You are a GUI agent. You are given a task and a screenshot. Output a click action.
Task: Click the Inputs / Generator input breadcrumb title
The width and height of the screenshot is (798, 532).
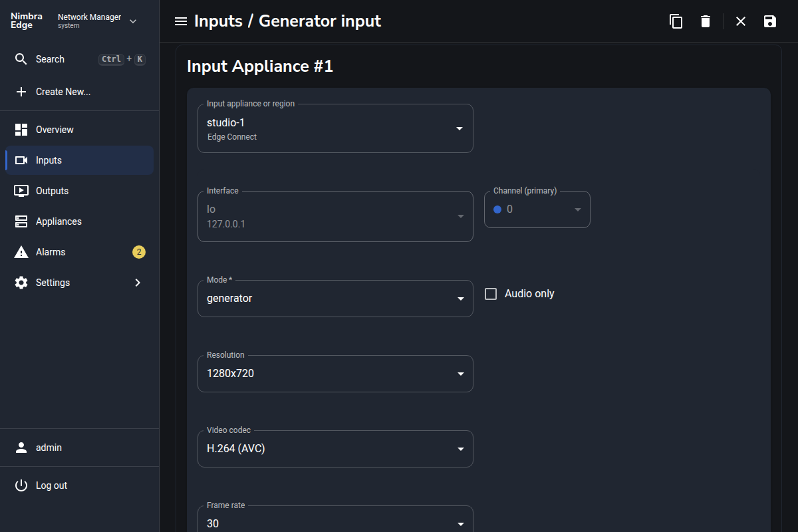tap(287, 21)
